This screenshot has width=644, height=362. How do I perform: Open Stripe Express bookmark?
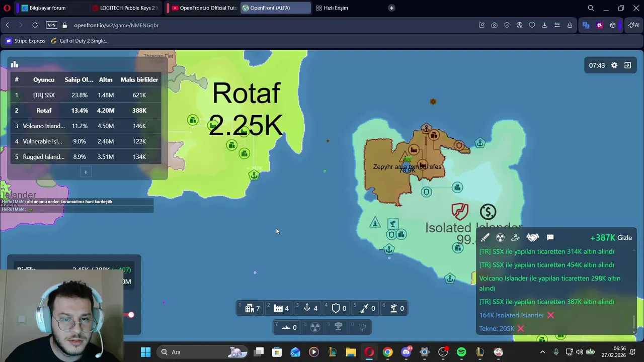click(x=26, y=41)
